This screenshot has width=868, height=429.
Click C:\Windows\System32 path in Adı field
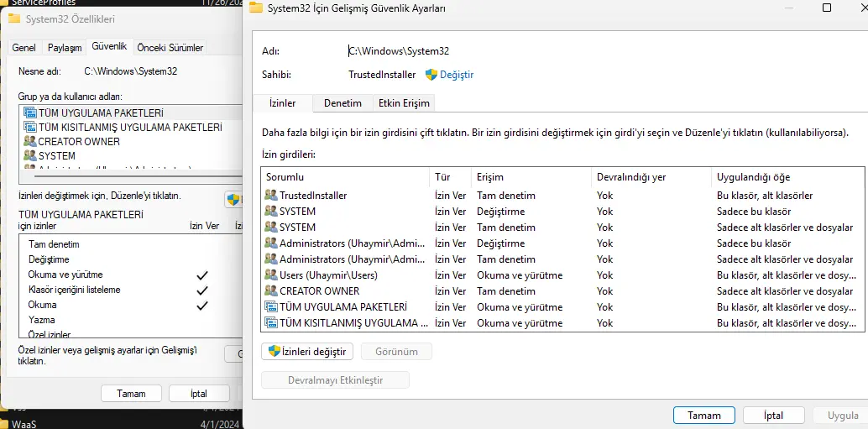(x=399, y=51)
